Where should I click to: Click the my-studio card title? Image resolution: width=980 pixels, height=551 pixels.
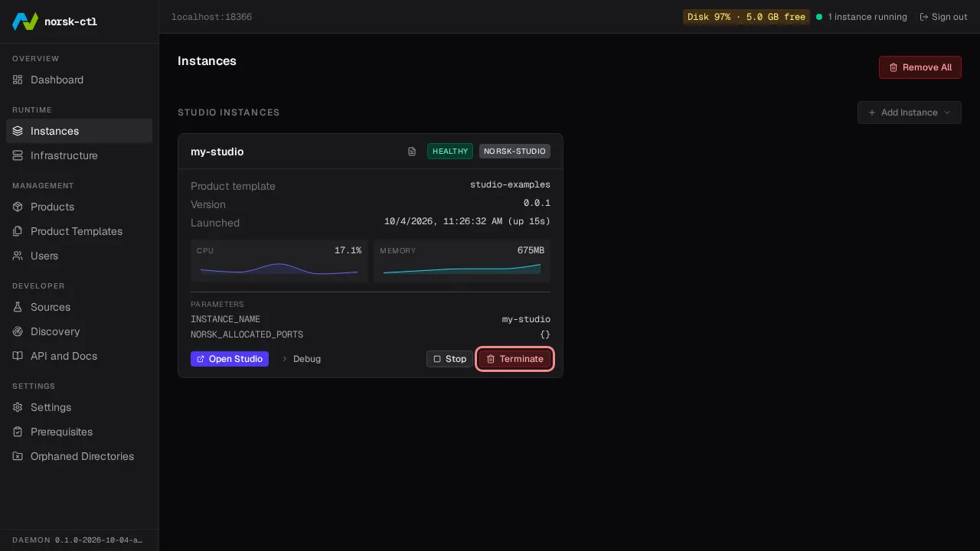tap(217, 152)
